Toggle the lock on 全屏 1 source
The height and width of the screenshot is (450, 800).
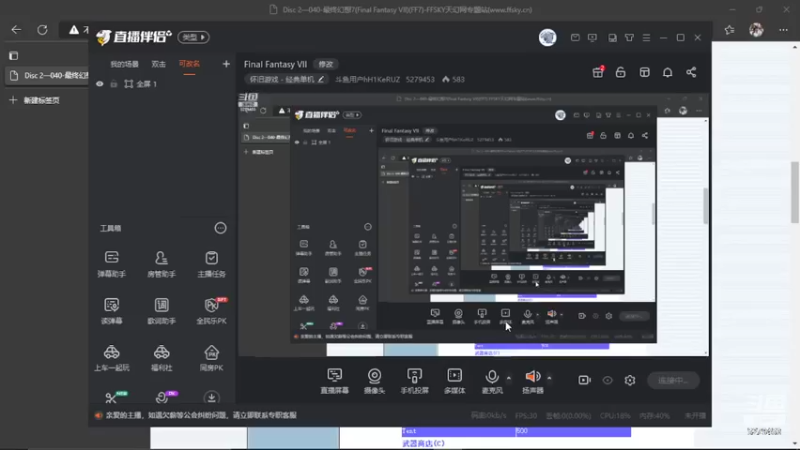point(114,84)
